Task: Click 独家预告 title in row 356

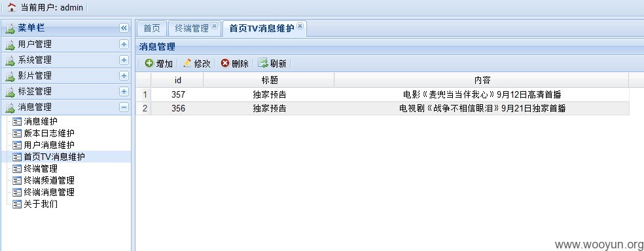Action: [269, 108]
